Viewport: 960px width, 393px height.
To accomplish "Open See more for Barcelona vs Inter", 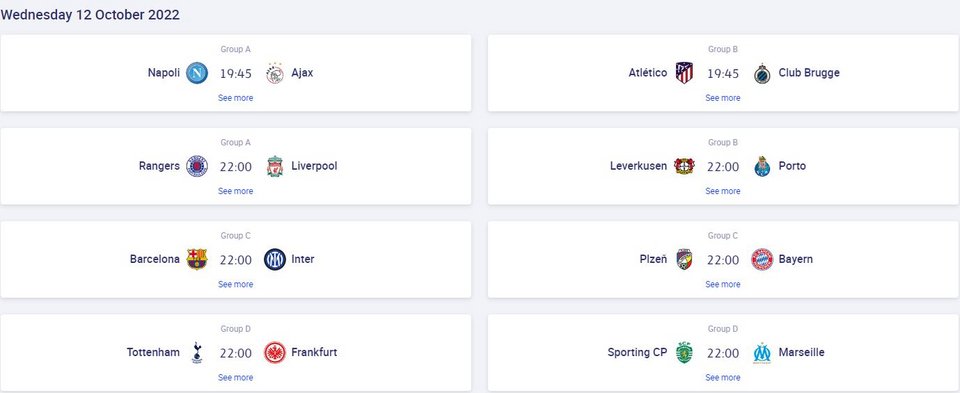I will pos(236,284).
